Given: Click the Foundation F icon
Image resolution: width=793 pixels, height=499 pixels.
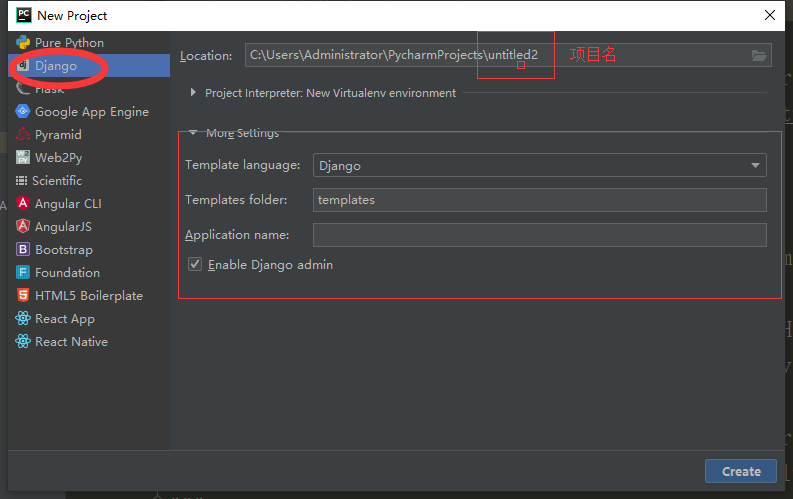Looking at the screenshot, I should click(23, 272).
